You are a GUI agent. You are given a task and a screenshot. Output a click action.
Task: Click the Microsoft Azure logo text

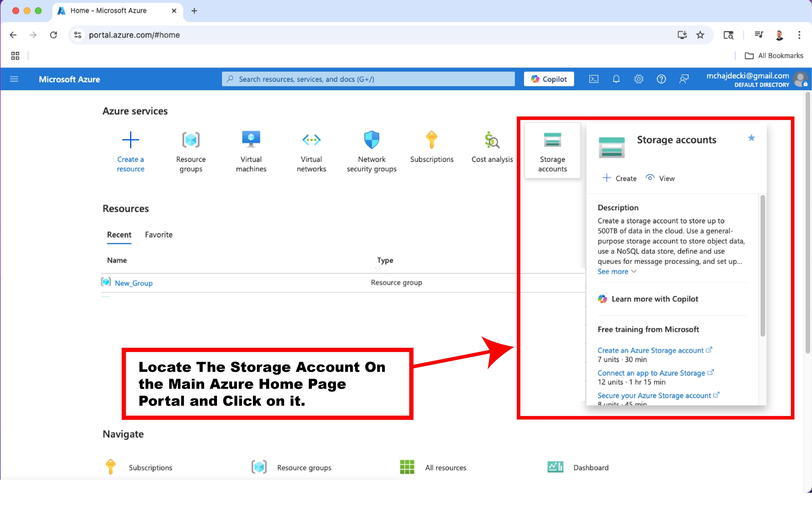pos(70,79)
